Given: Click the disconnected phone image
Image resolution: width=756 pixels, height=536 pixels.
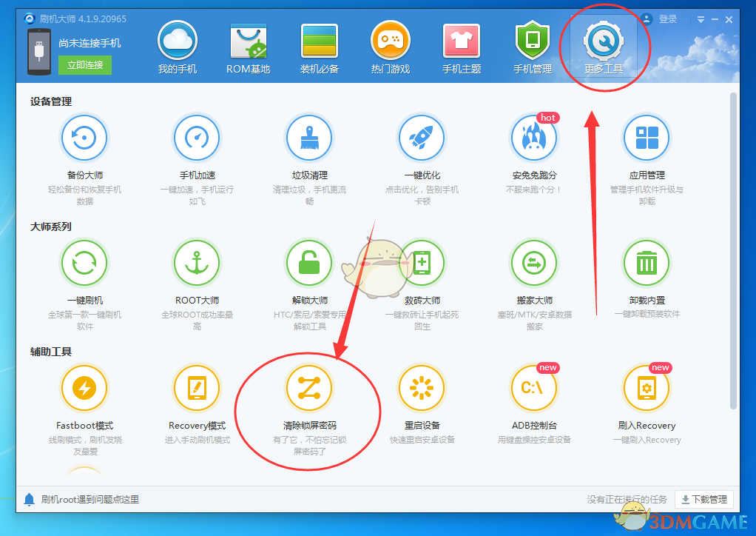Looking at the screenshot, I should pos(39,52).
